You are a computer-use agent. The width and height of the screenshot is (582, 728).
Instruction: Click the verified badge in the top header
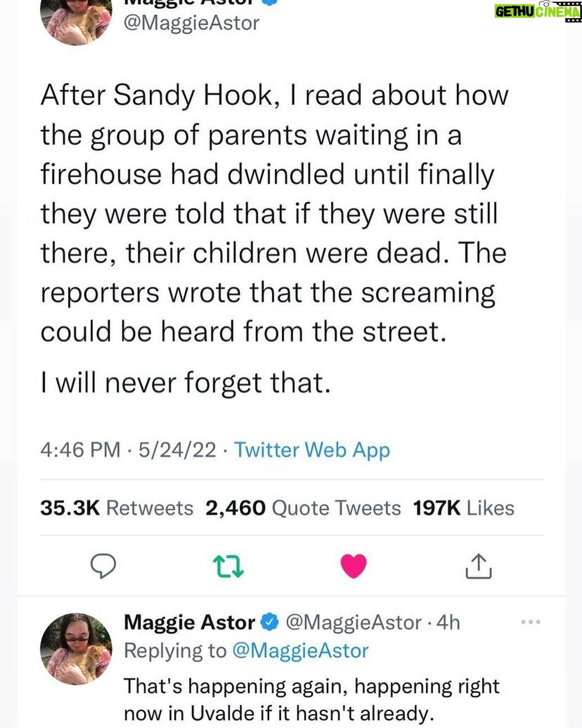[x=272, y=2]
